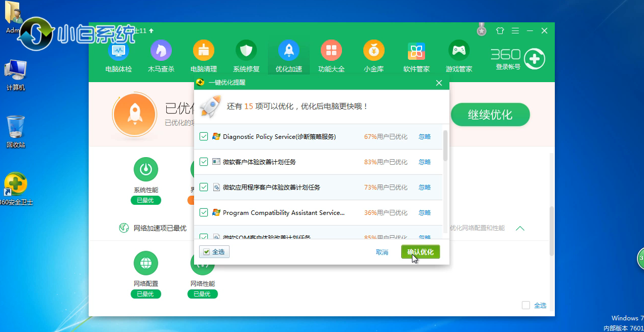This screenshot has height=332, width=644.
Task: Click 已最优 badge under 网络性能
Action: click(203, 294)
